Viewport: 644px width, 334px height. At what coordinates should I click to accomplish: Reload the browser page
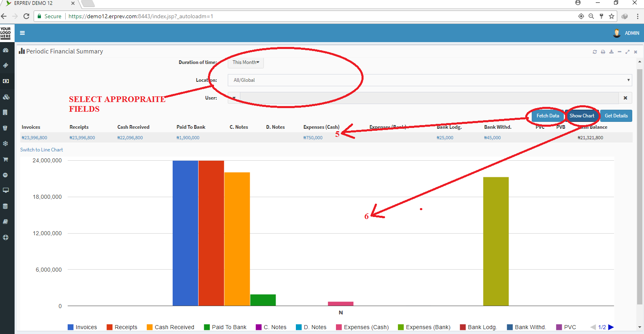point(26,16)
